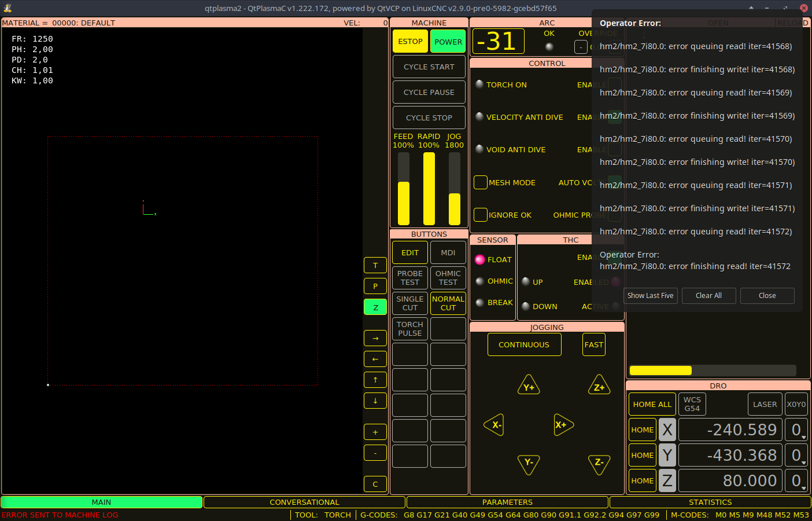The height and width of the screenshot is (521, 812).
Task: Toggle machine POWER button
Action: click(x=448, y=41)
